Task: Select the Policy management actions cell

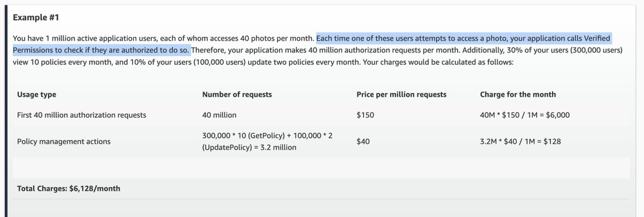Action: (x=64, y=142)
